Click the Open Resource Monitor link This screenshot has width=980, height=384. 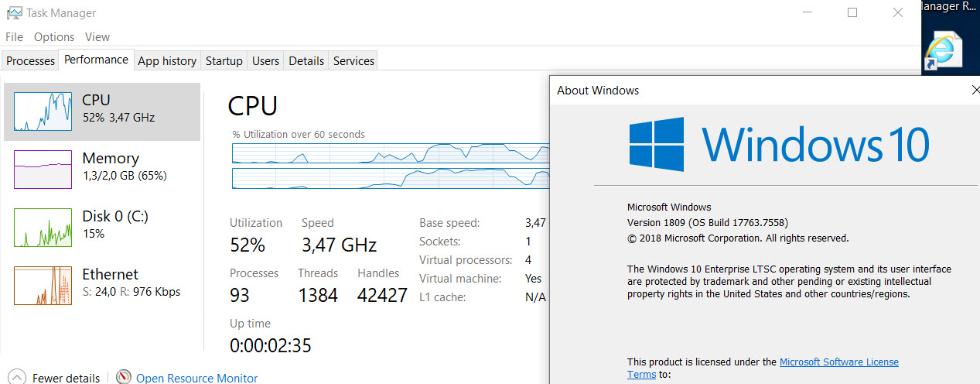pyautogui.click(x=197, y=378)
